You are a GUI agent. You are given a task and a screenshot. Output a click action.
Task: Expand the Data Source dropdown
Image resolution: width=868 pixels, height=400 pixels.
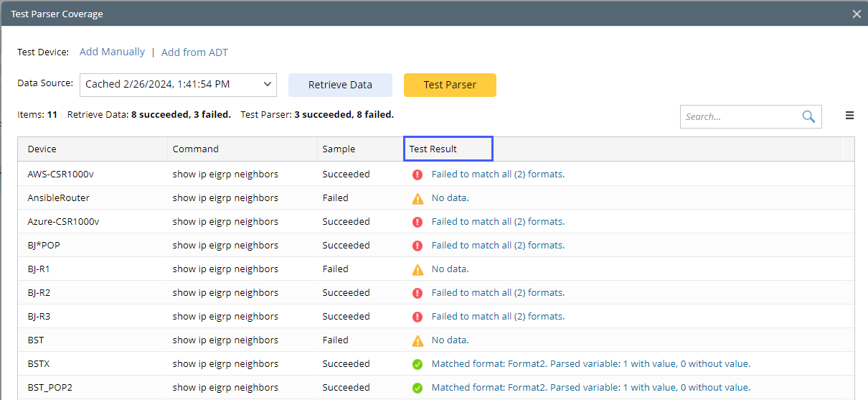[x=268, y=84]
